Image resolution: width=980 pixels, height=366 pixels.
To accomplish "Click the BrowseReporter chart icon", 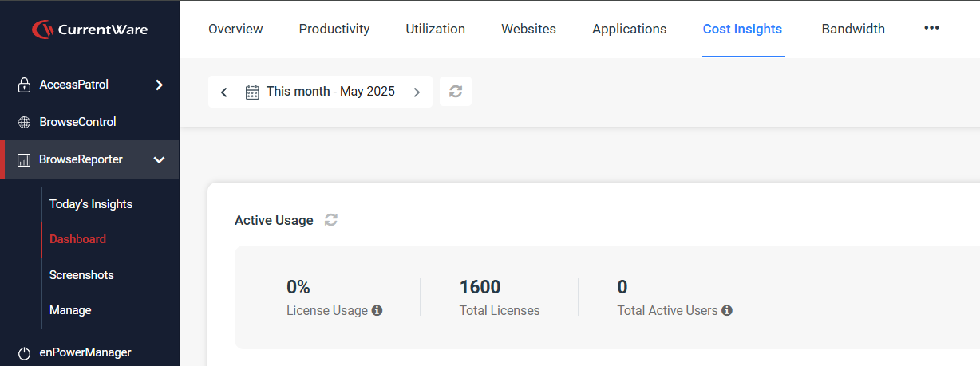I will [24, 160].
